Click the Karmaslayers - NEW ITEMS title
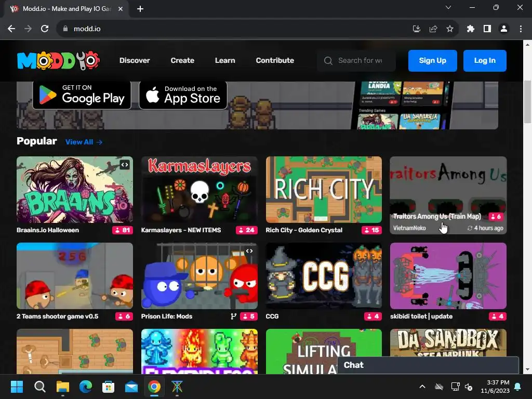This screenshot has height=399, width=532. pyautogui.click(x=181, y=230)
